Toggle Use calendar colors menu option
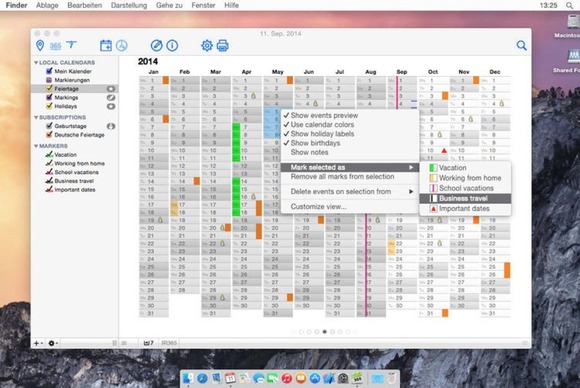580x388 pixels. point(350,125)
